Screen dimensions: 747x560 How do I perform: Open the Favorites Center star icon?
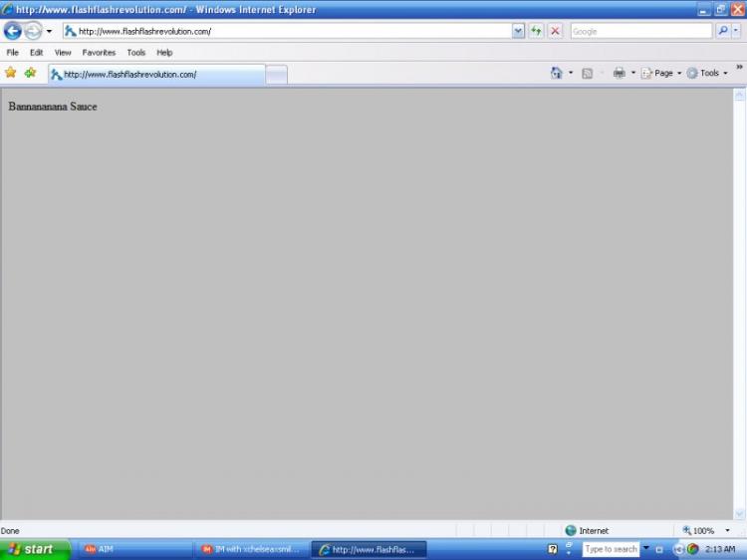point(11,73)
